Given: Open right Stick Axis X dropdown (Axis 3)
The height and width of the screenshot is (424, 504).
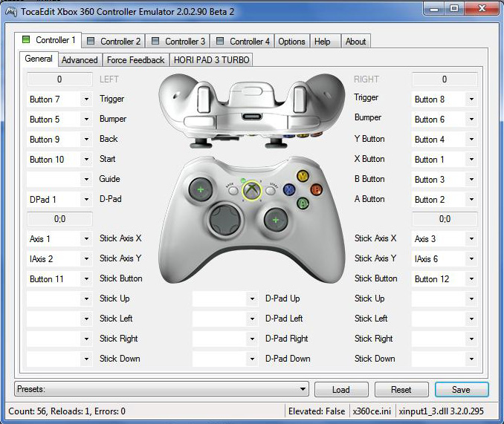Looking at the screenshot, I should pyautogui.click(x=445, y=239).
